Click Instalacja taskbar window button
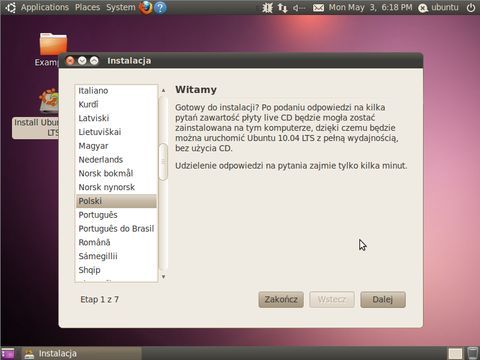Viewport: 480px width, 360px height. click(82, 353)
